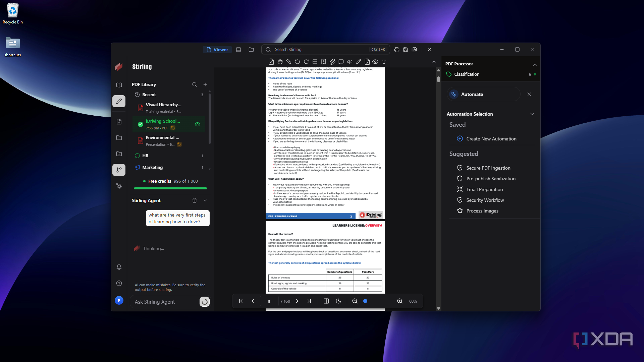
Task: Click the zoom level slider
Action: (377, 301)
